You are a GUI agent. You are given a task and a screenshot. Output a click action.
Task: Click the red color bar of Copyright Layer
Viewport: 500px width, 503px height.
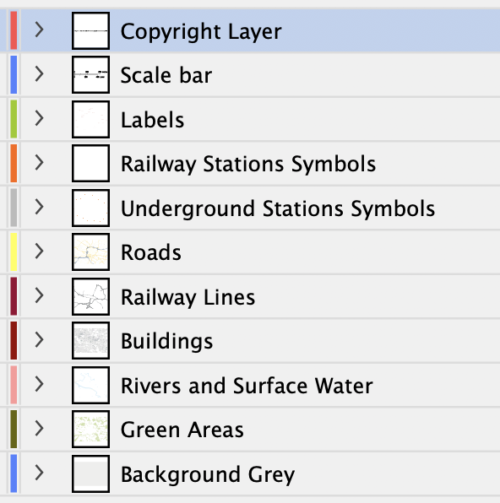point(14,30)
